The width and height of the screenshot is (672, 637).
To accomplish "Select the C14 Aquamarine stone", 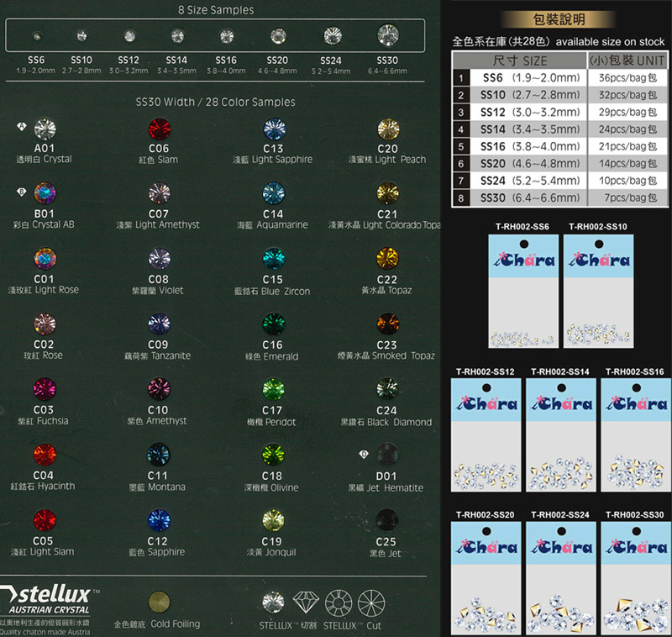I will point(274,193).
